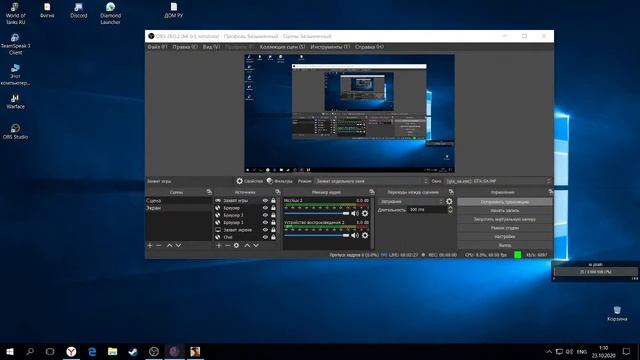Open the Windows Start menu
Image resolution: width=640 pixels, height=360 pixels.
click(x=9, y=351)
